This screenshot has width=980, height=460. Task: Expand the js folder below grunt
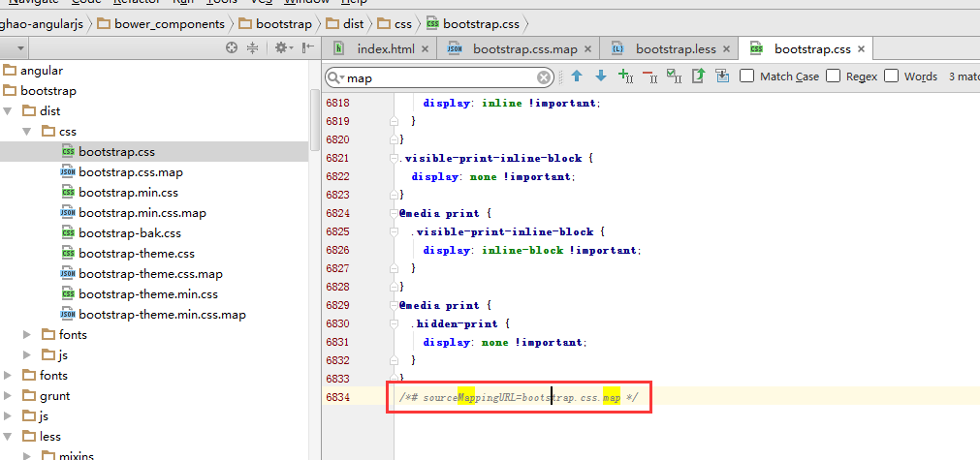pos(8,416)
